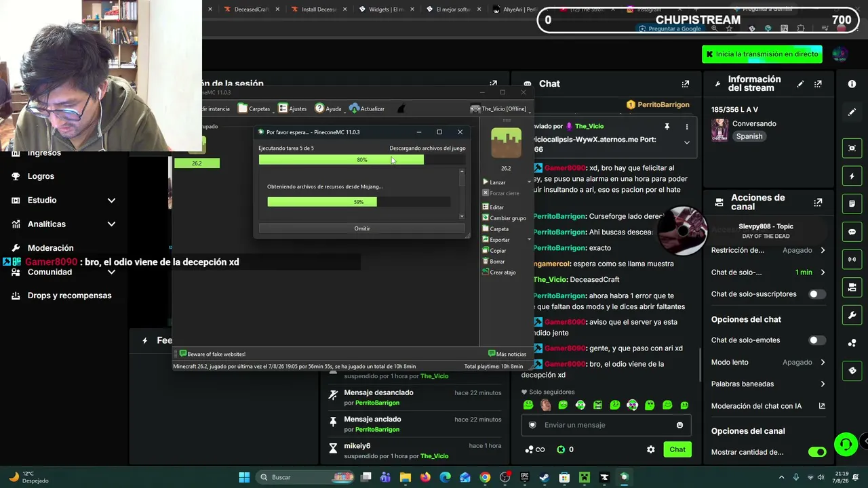Open Modo lento options

tap(768, 362)
